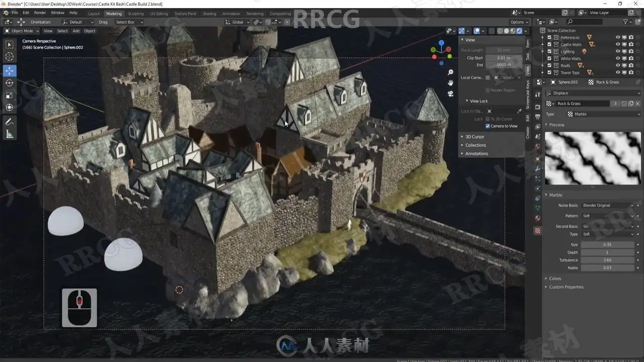
Task: Click the pin icon in Properties header
Action: [638, 82]
